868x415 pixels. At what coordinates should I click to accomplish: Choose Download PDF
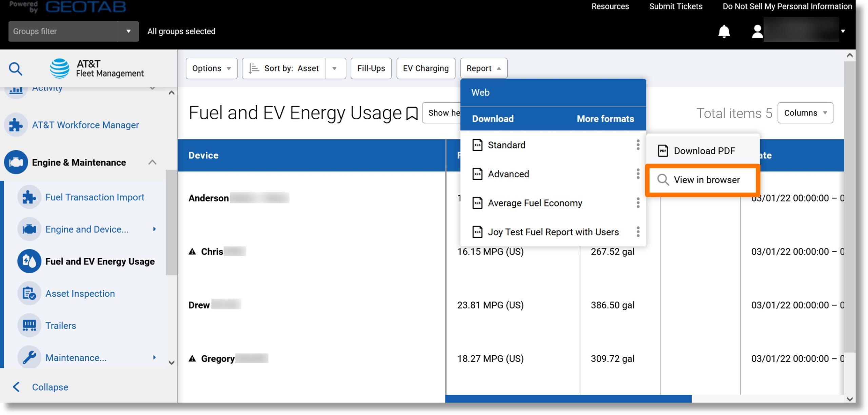click(x=703, y=151)
